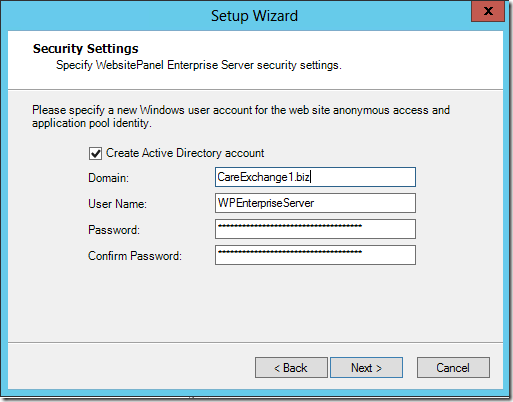Close the Setup Wizard window
The image size is (513, 402).
488,11
